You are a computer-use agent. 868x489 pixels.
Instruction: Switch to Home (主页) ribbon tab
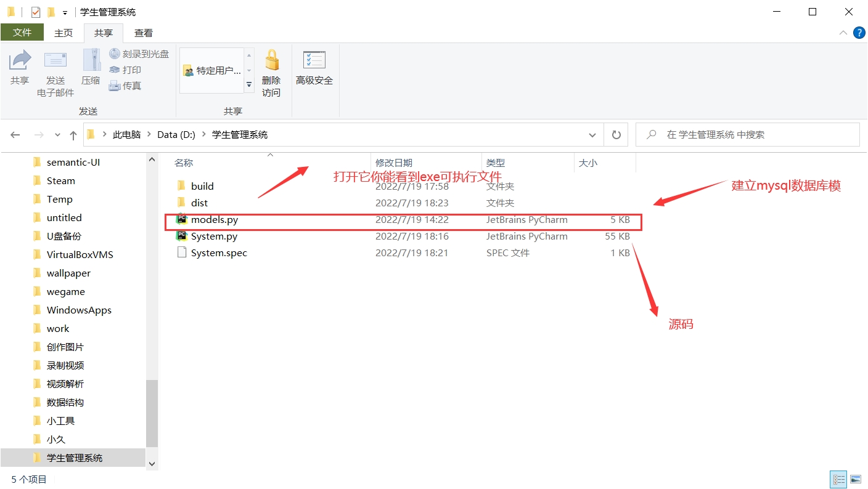pyautogui.click(x=63, y=33)
